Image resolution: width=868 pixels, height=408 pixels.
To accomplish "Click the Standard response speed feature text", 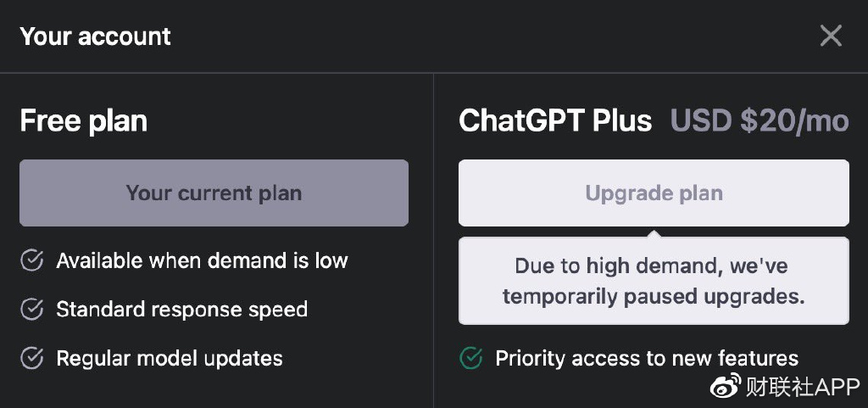I will tap(181, 310).
